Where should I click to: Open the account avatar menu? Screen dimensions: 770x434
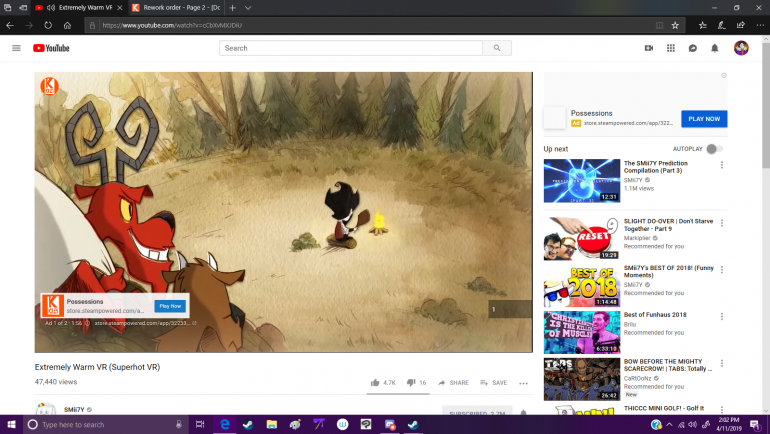pyautogui.click(x=741, y=48)
